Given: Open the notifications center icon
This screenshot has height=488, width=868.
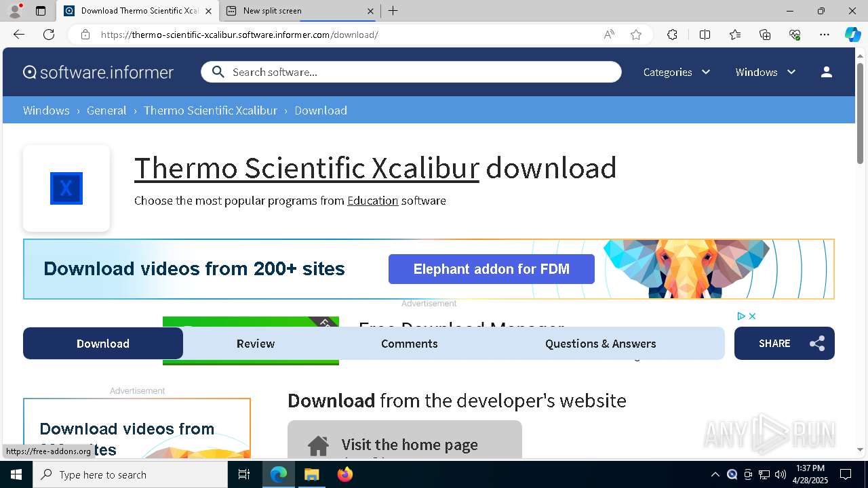Looking at the screenshot, I should coord(846,474).
